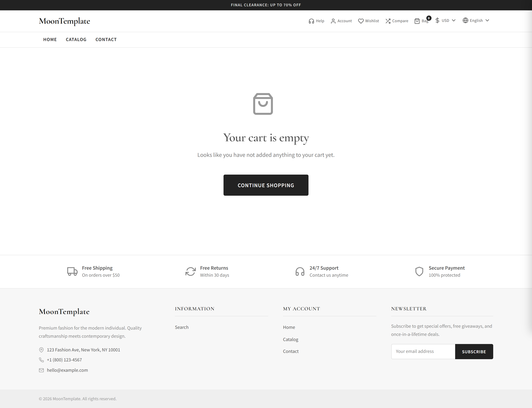The height and width of the screenshot is (408, 532).
Task: Click the Wishlist heart icon
Action: (x=361, y=21)
